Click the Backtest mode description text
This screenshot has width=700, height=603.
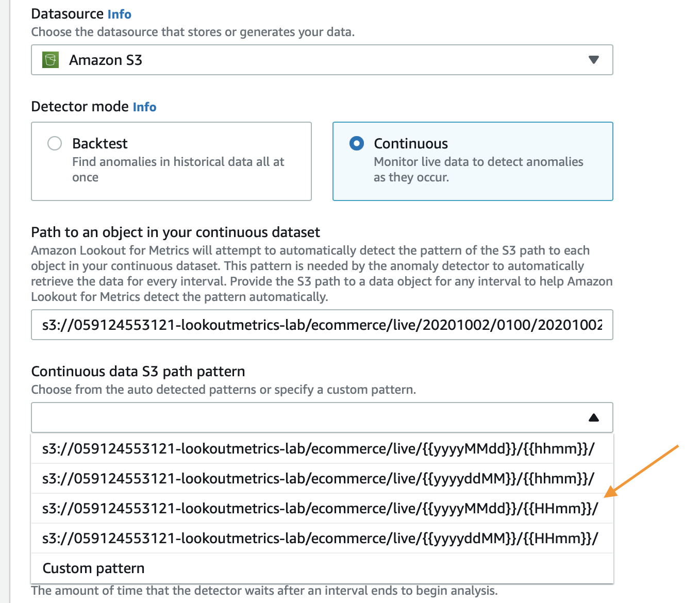click(178, 170)
